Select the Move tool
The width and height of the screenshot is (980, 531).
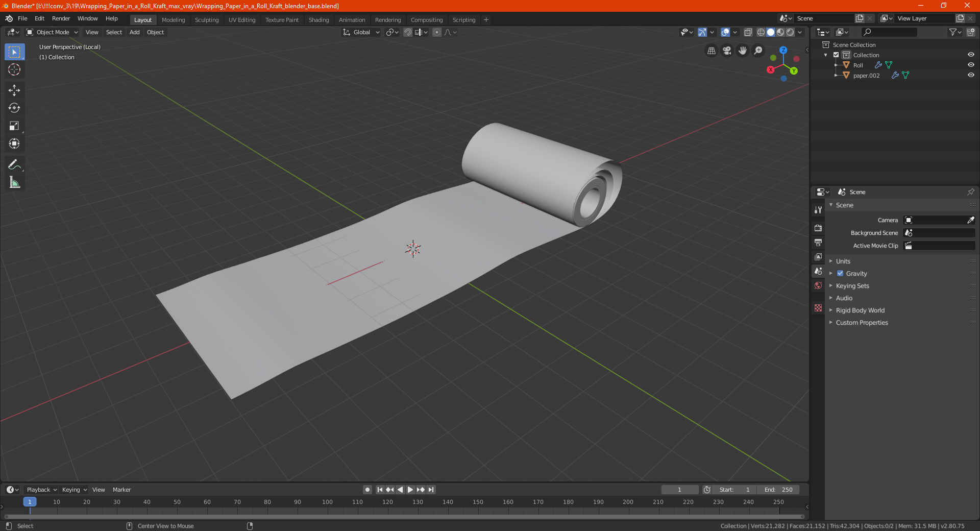(x=14, y=90)
